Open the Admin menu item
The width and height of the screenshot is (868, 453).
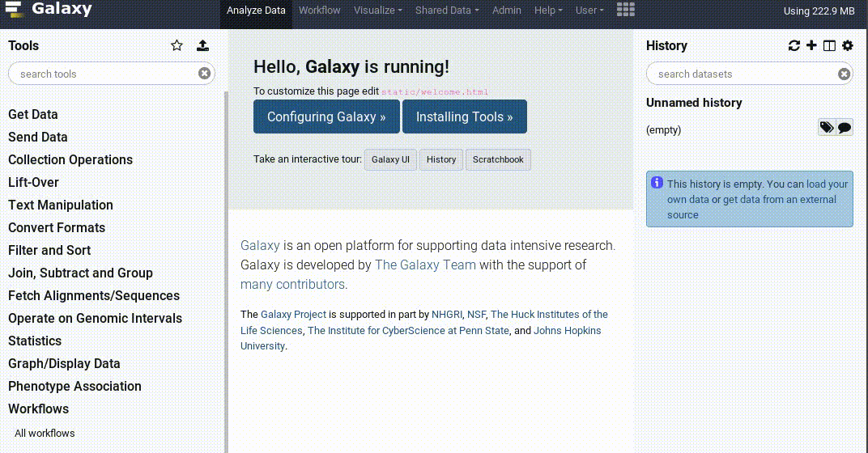click(x=507, y=11)
